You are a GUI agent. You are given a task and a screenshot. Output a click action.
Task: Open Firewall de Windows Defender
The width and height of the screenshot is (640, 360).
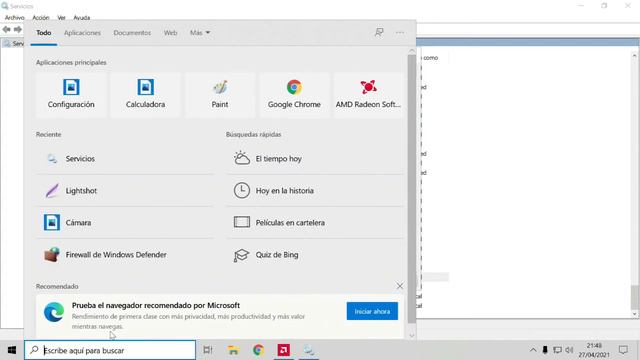point(125,255)
